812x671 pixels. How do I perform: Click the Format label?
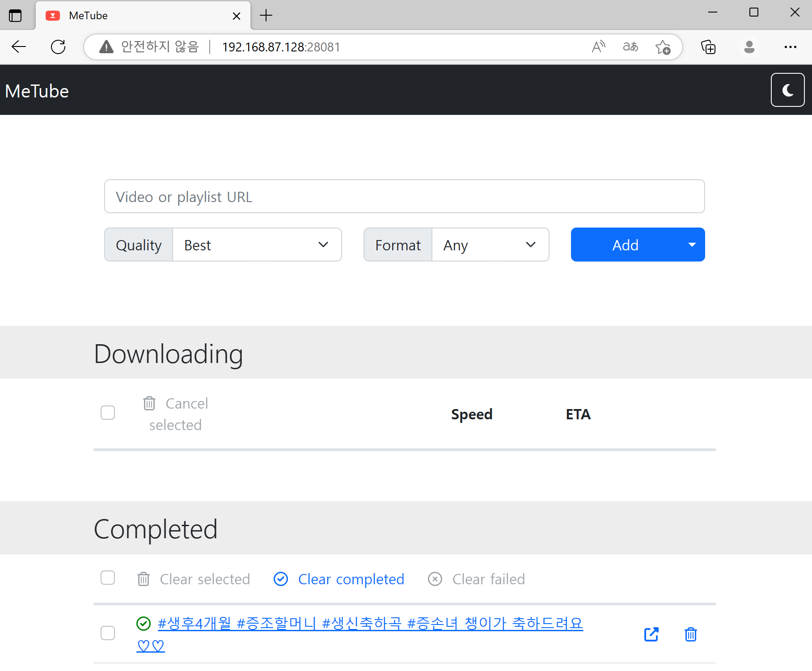tap(398, 245)
